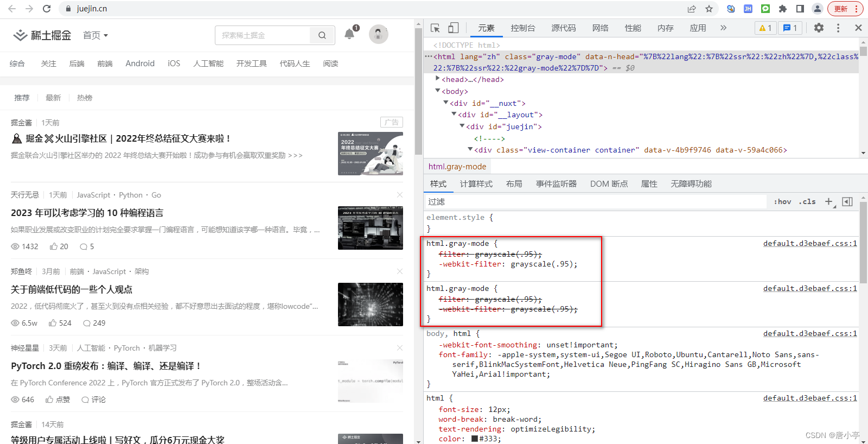
Task: Dismiss the 2023 programming languages article
Action: pos(400,195)
